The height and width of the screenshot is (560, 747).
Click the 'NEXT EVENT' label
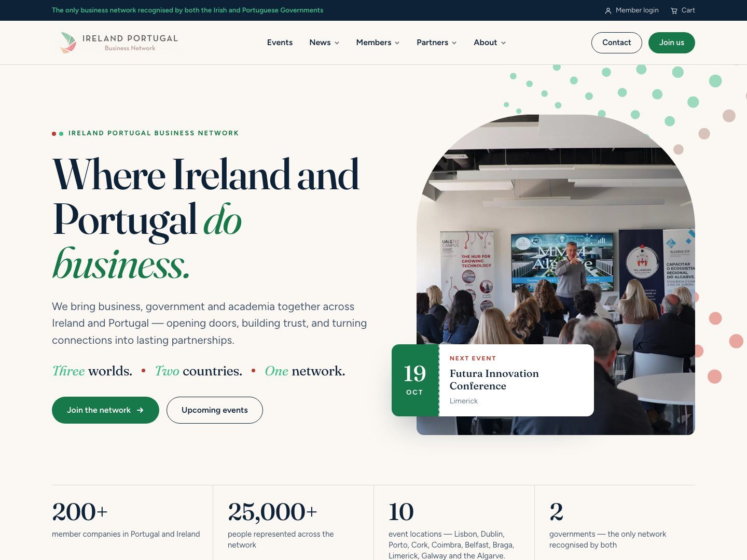(x=473, y=358)
